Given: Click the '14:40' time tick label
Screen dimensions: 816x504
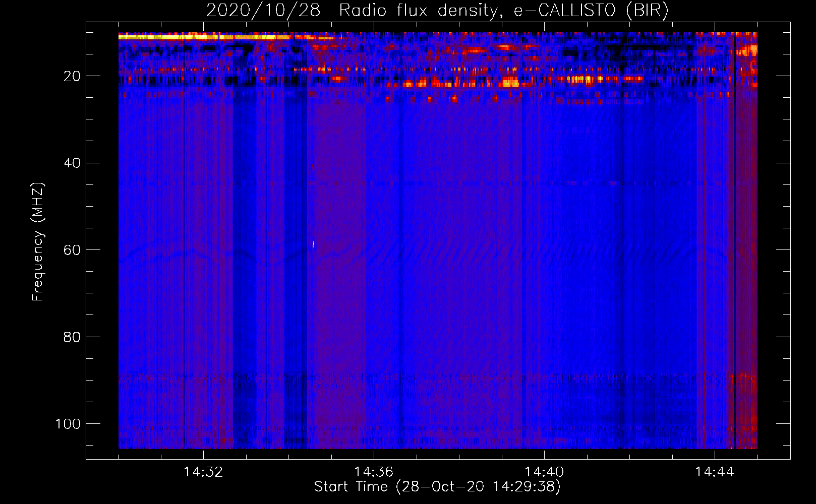Looking at the screenshot, I should (544, 472).
